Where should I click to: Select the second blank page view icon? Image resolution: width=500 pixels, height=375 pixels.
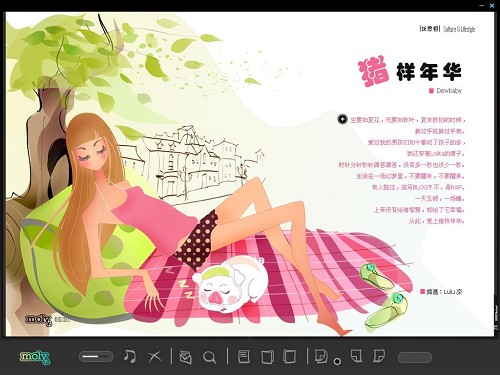[267, 356]
